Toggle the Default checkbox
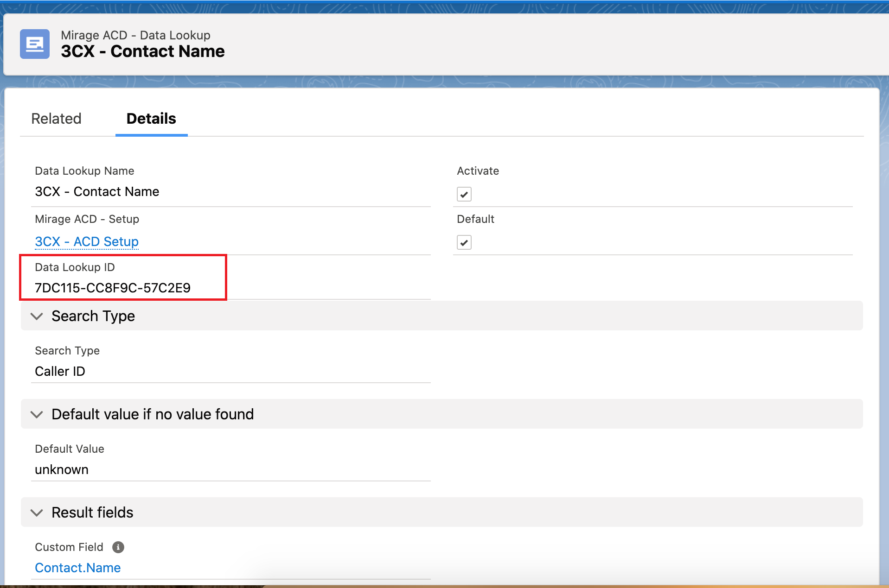This screenshot has height=588, width=889. pos(464,242)
